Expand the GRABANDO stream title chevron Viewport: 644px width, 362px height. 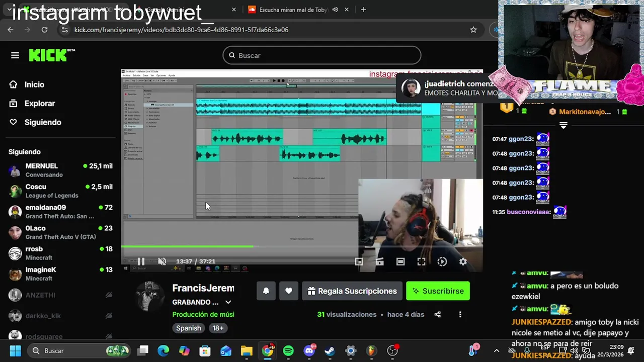(x=228, y=302)
